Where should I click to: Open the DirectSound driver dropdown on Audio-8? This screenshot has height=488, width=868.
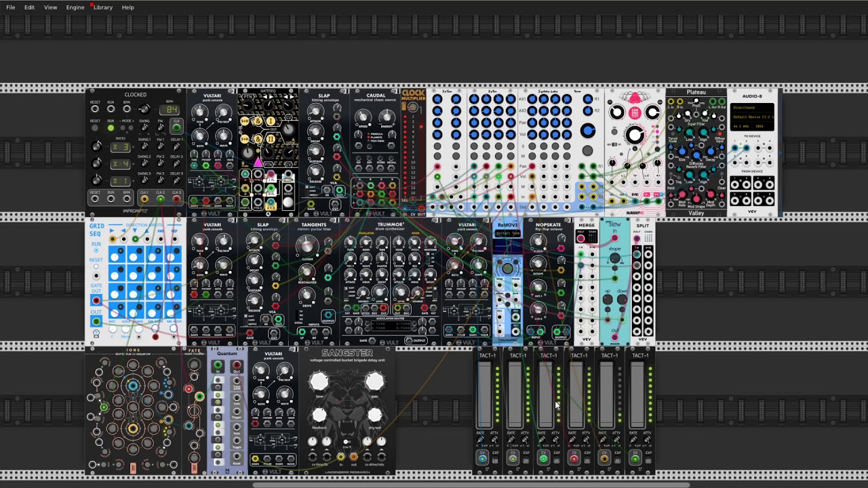pos(752,108)
